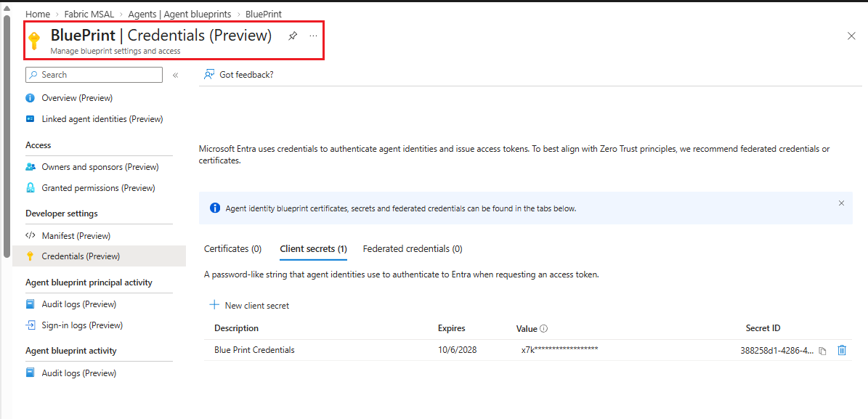The height and width of the screenshot is (419, 868).
Task: Open Overview (Preview) in sidebar
Action: click(x=77, y=98)
